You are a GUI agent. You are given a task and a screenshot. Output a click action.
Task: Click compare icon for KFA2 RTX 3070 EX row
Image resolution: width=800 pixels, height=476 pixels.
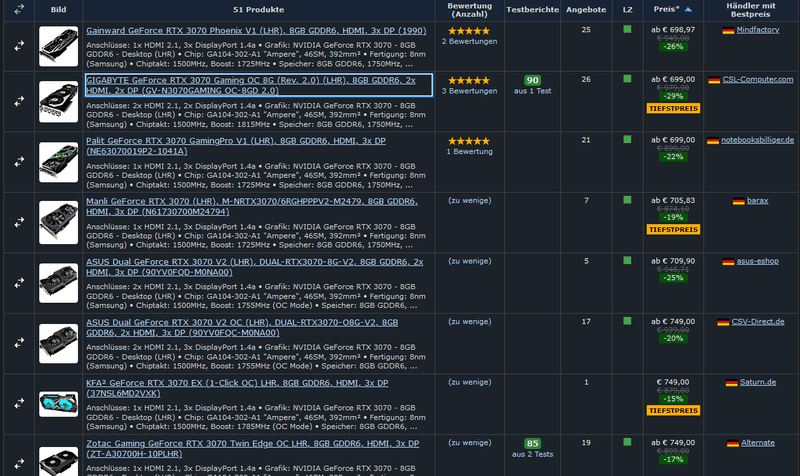tap(19, 404)
